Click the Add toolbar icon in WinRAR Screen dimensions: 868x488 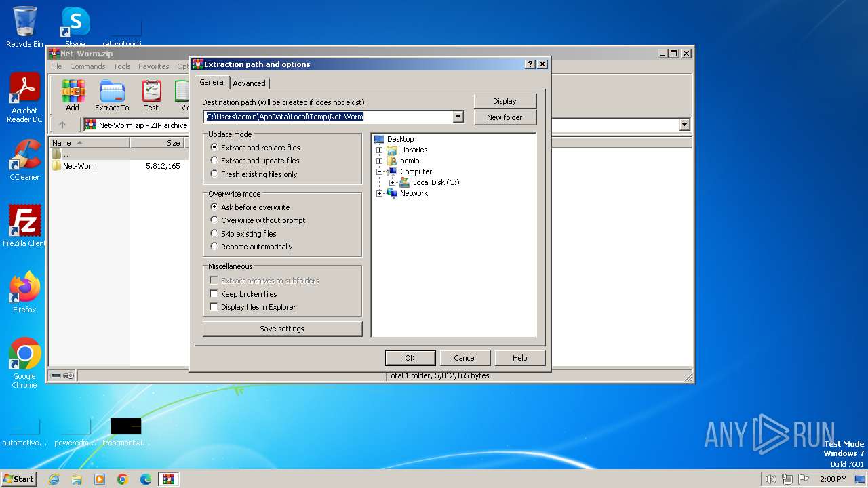[x=73, y=96]
